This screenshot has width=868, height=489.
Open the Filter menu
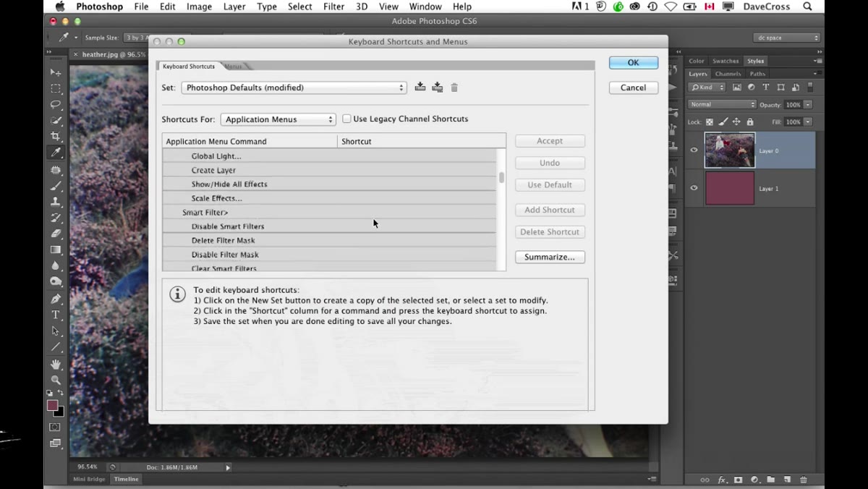pyautogui.click(x=333, y=7)
